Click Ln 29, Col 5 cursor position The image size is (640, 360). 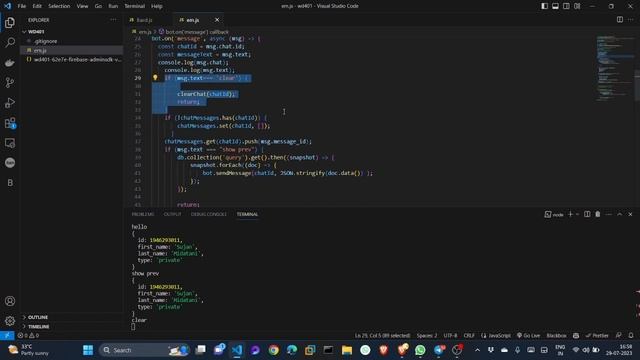click(382, 336)
